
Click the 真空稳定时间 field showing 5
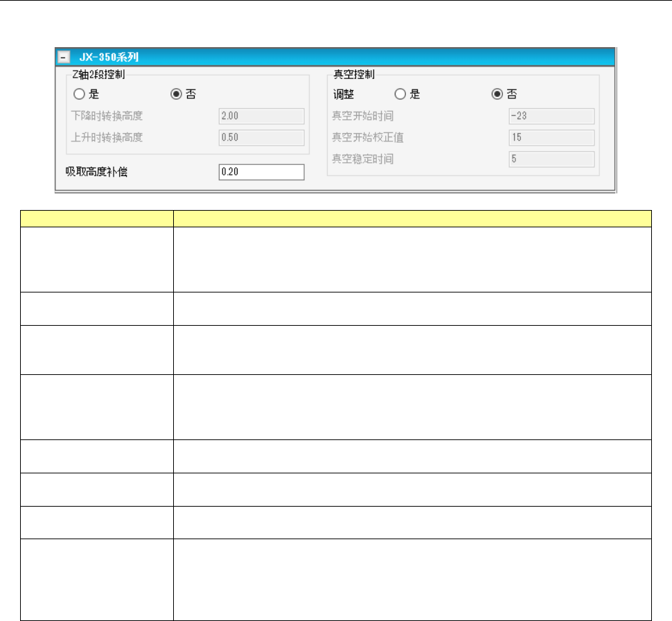tap(551, 159)
